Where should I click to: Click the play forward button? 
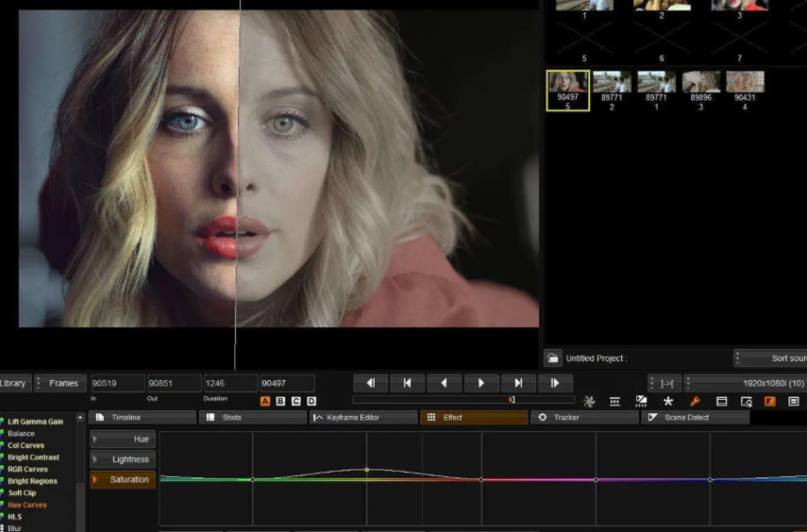pyautogui.click(x=481, y=383)
